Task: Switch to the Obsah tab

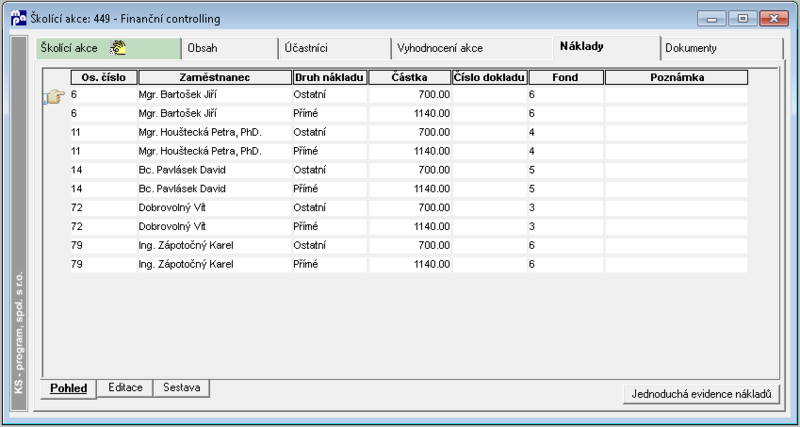Action: (230, 48)
